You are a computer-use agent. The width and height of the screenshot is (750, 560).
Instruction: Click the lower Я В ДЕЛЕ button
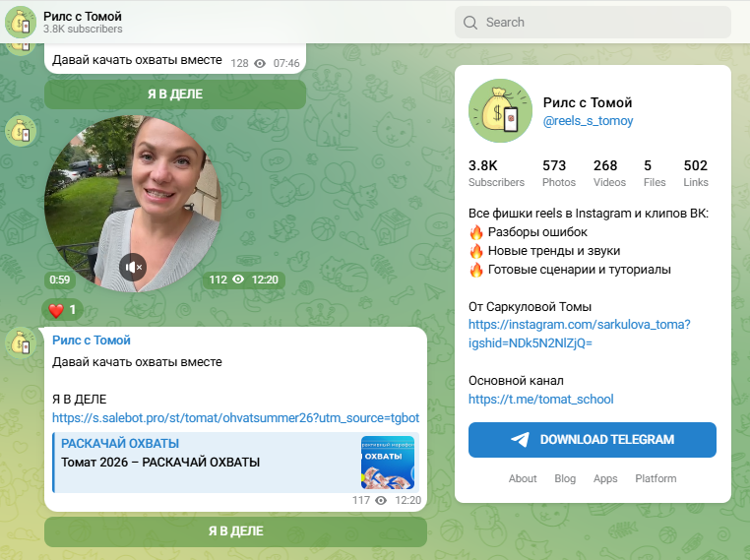[235, 531]
